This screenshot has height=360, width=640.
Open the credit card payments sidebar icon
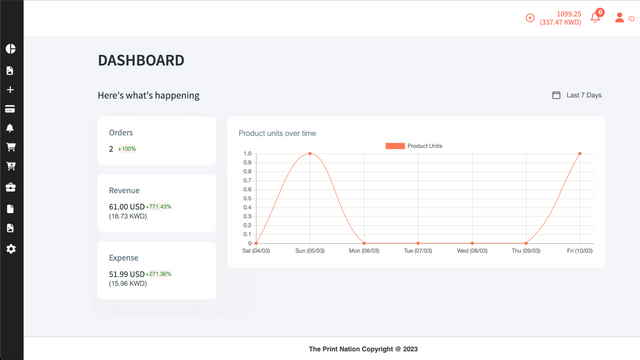10,109
